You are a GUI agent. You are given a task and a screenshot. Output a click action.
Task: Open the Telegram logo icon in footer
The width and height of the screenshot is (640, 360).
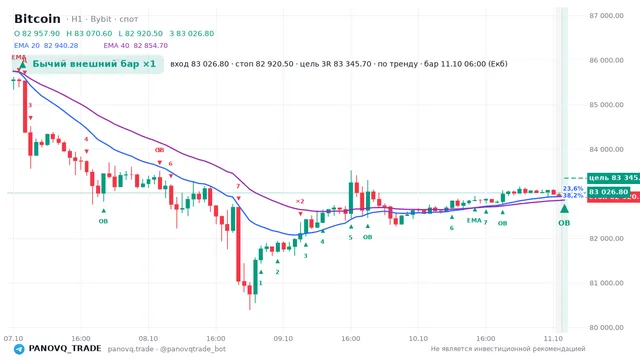point(19,349)
